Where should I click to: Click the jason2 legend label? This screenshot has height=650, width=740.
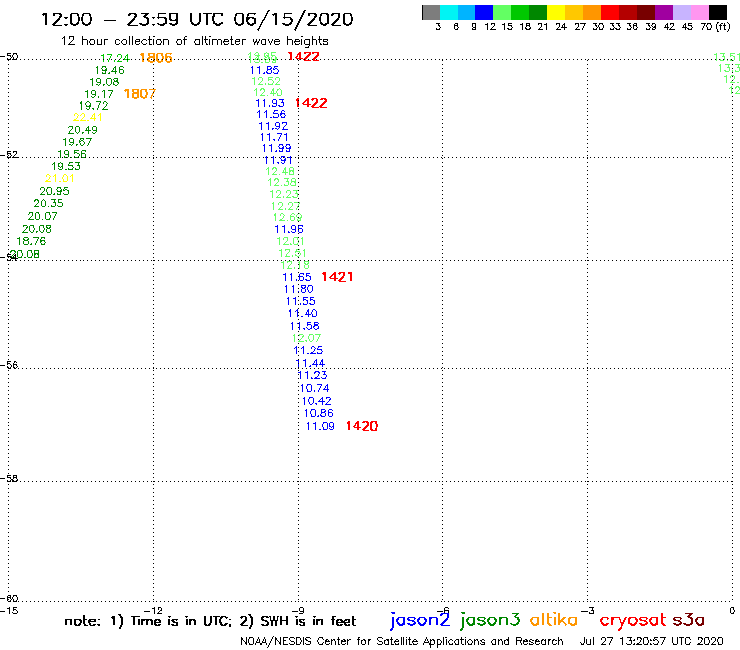[420, 620]
